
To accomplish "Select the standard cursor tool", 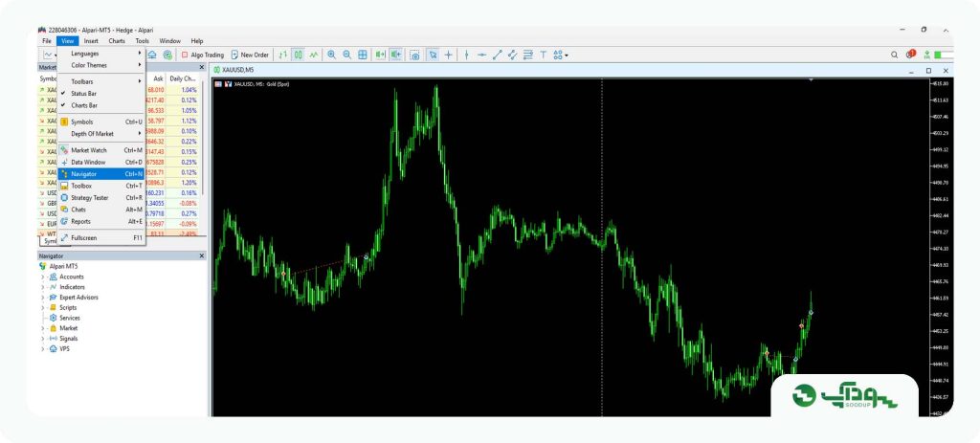I will click(x=433, y=55).
